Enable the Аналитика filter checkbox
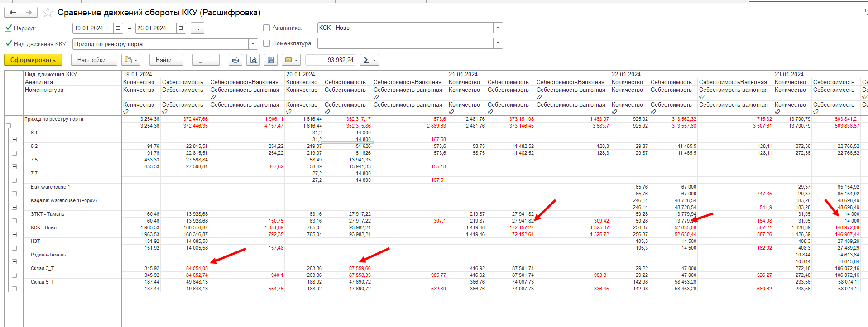 (x=266, y=28)
